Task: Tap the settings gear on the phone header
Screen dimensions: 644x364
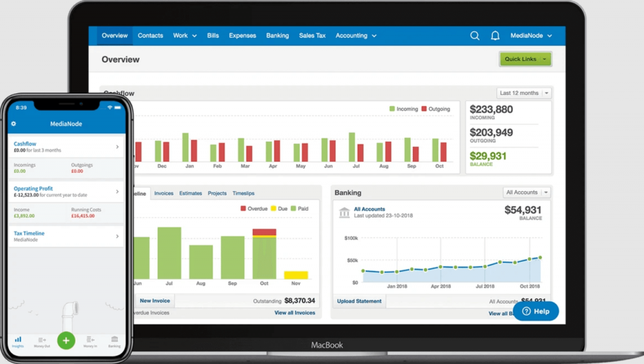Action: coord(13,124)
